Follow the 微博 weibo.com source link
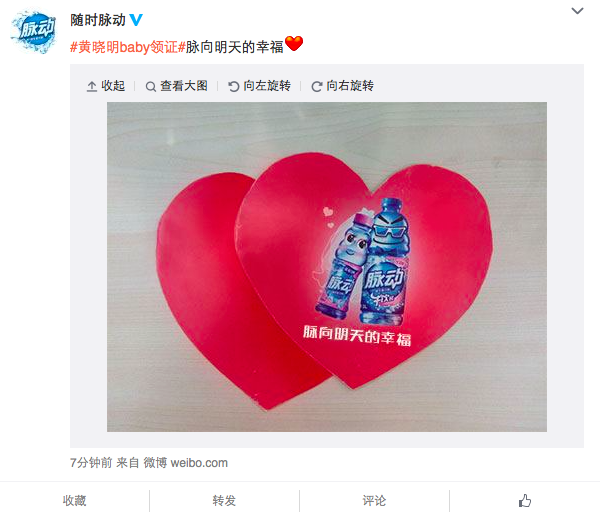This screenshot has width=600, height=515. 186,463
